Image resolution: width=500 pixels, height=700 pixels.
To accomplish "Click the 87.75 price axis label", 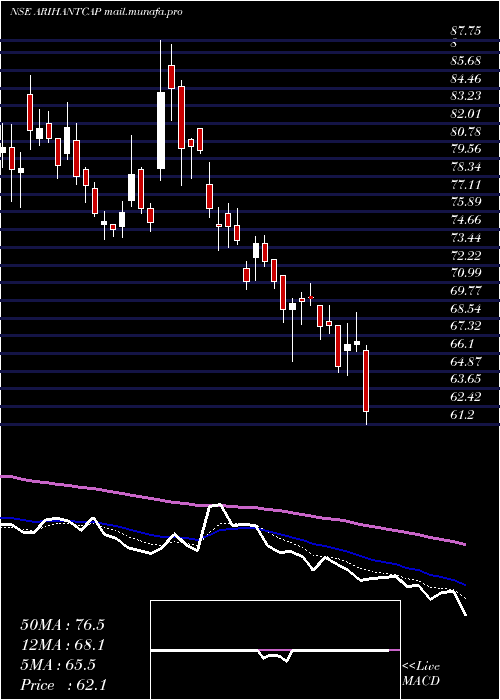I will 466,32.
